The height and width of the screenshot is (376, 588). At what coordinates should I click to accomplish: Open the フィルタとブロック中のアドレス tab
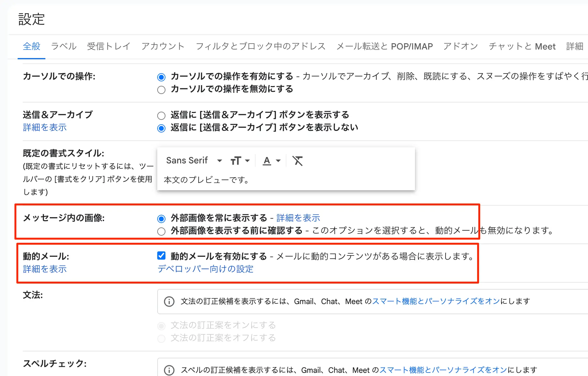tap(260, 46)
